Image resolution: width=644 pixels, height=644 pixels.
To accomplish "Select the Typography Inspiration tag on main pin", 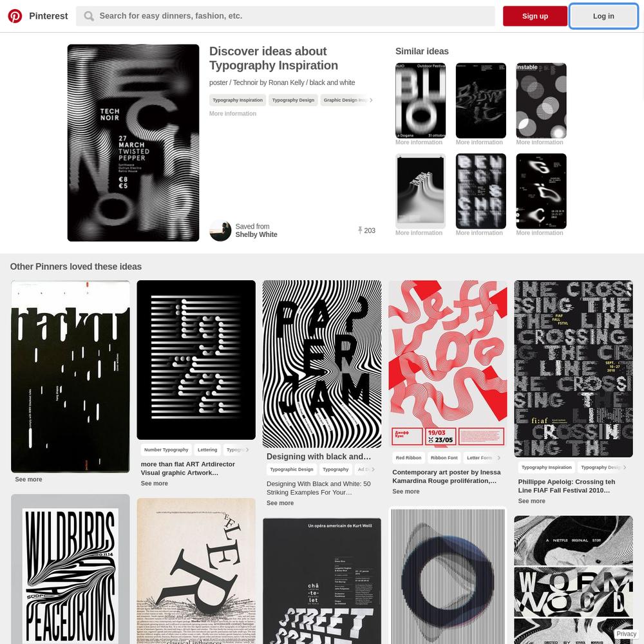I will pyautogui.click(x=238, y=100).
